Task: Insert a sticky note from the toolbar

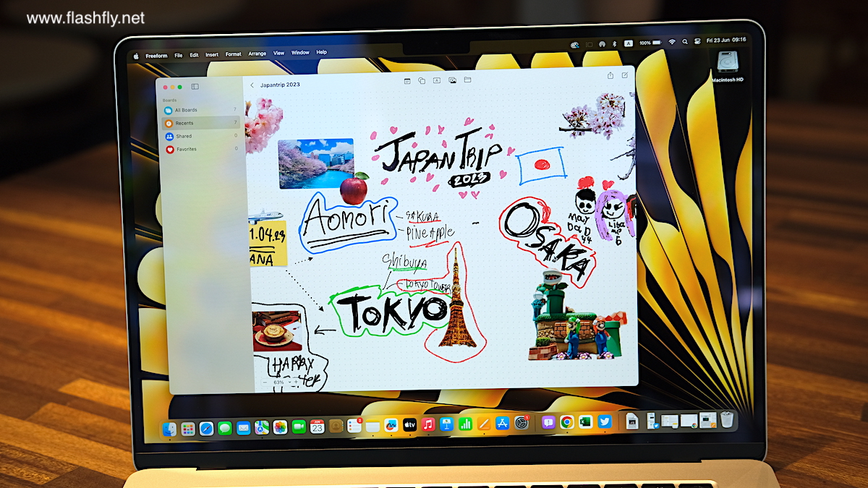Action: [x=407, y=80]
